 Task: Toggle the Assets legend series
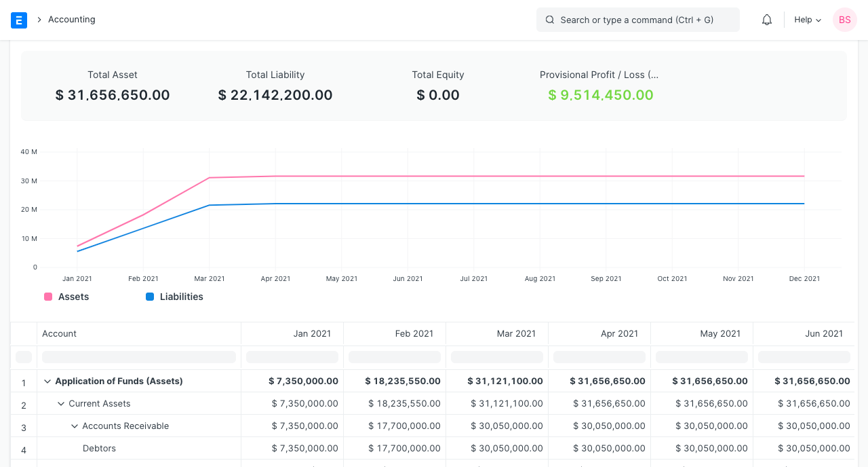click(x=73, y=297)
